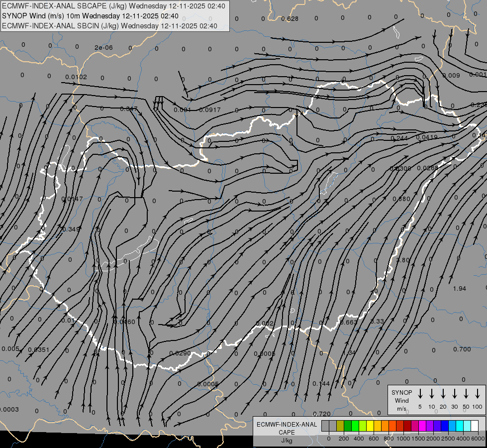The image size is (487, 448).
Task: Click the 10 m/s wind arrow in legend
Action: click(432, 394)
